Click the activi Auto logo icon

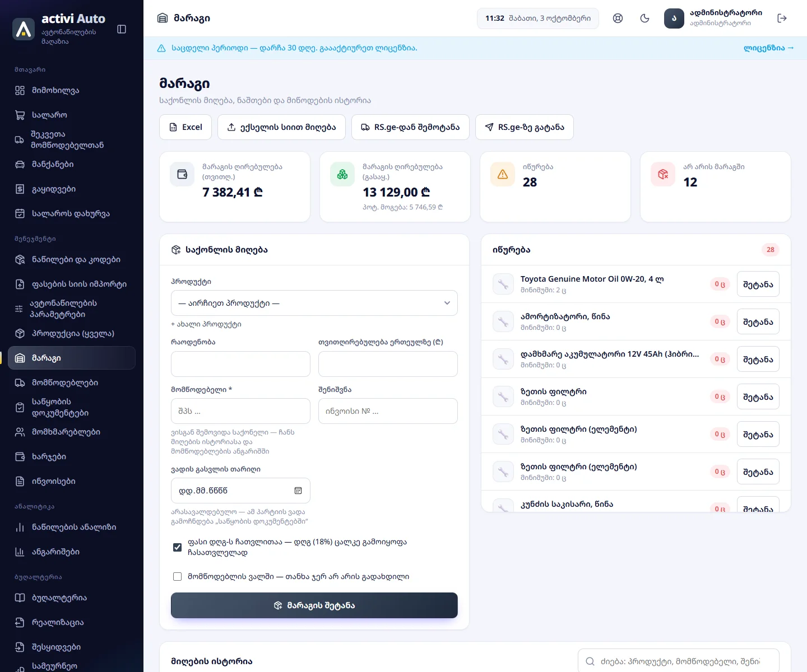tap(24, 29)
